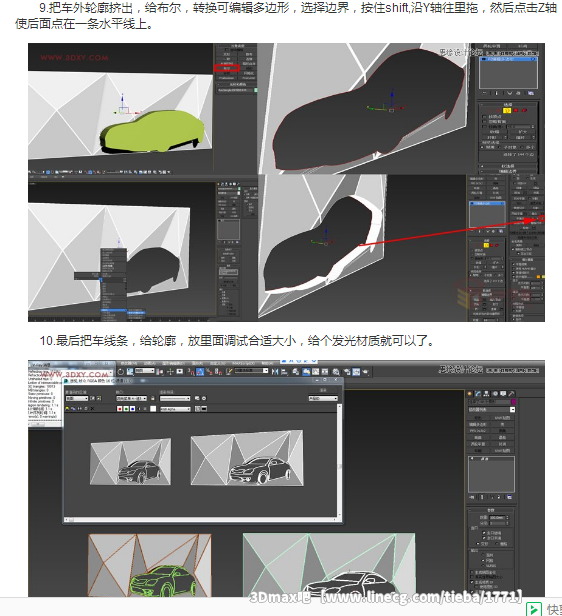Click the teapot Render icon

pos(366,372)
